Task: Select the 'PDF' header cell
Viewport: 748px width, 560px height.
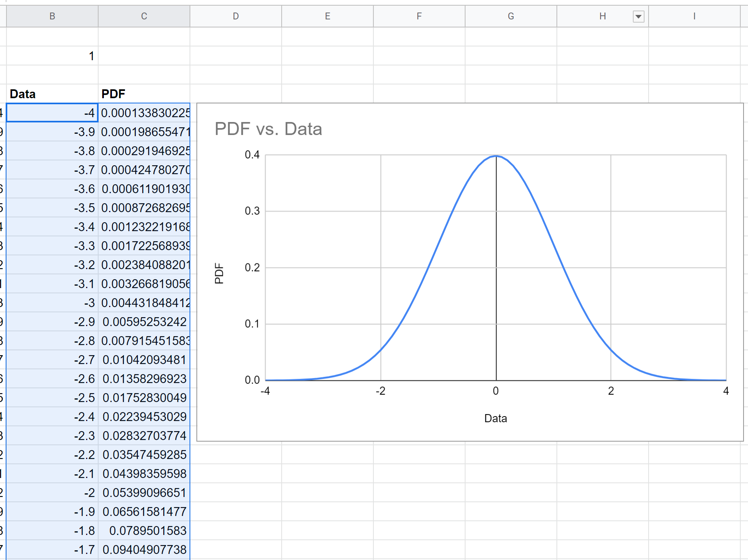Action: coord(144,94)
